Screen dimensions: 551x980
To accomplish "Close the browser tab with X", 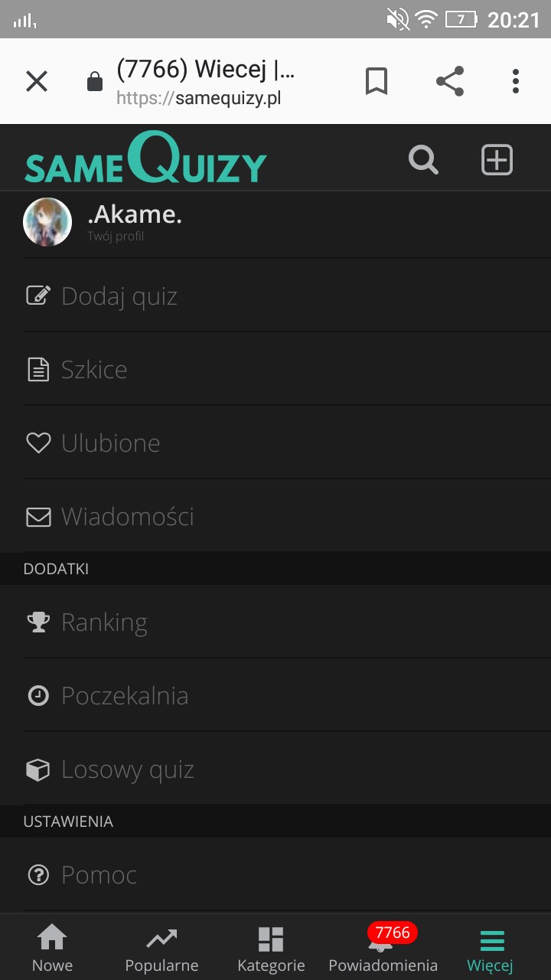I will [x=37, y=80].
